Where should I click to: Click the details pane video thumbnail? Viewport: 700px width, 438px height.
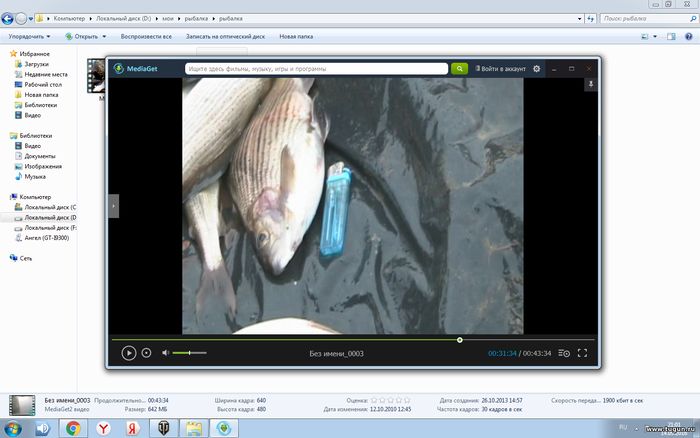[x=22, y=405]
